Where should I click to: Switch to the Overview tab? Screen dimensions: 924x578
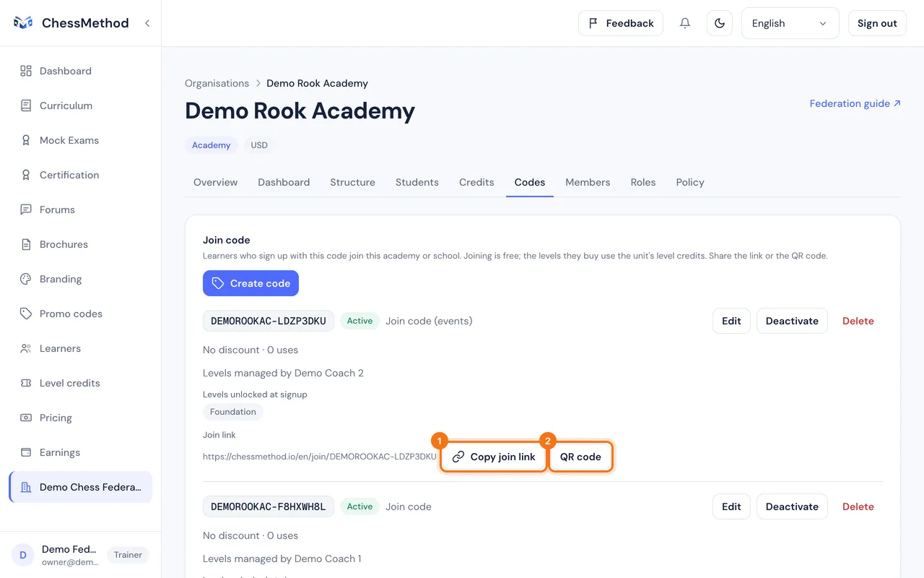[x=215, y=182]
